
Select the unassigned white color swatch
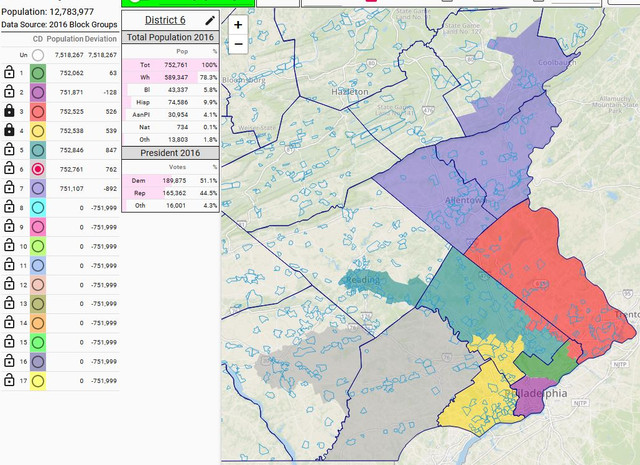pos(38,55)
